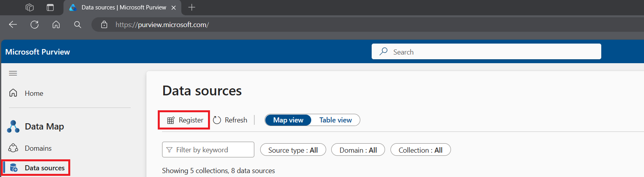Viewport: 644px width, 177px height.
Task: View site information lock icon
Action: [104, 25]
